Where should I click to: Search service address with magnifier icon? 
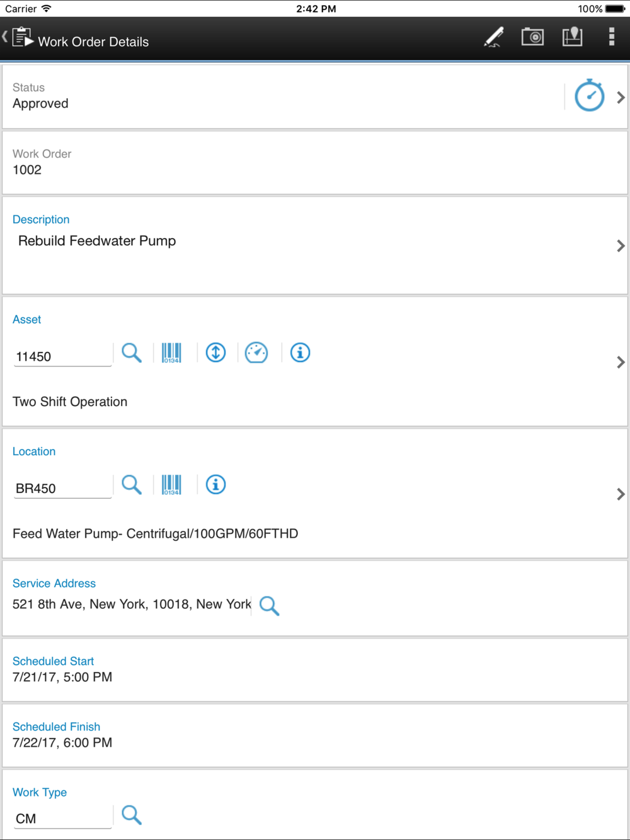click(269, 606)
